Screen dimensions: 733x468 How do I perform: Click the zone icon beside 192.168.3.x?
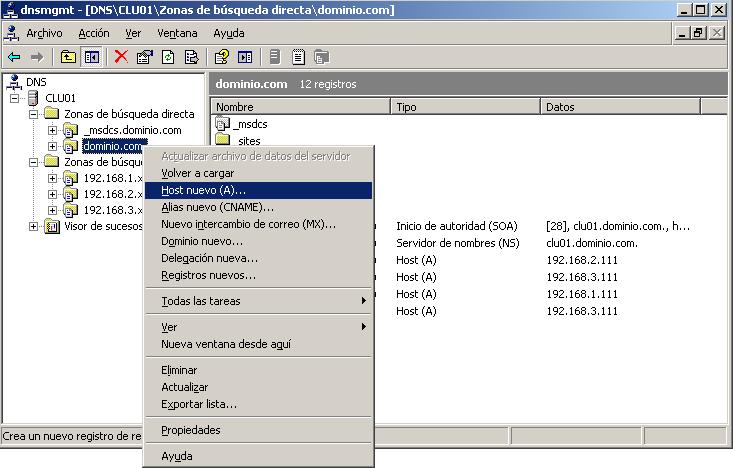pyautogui.click(x=70, y=210)
